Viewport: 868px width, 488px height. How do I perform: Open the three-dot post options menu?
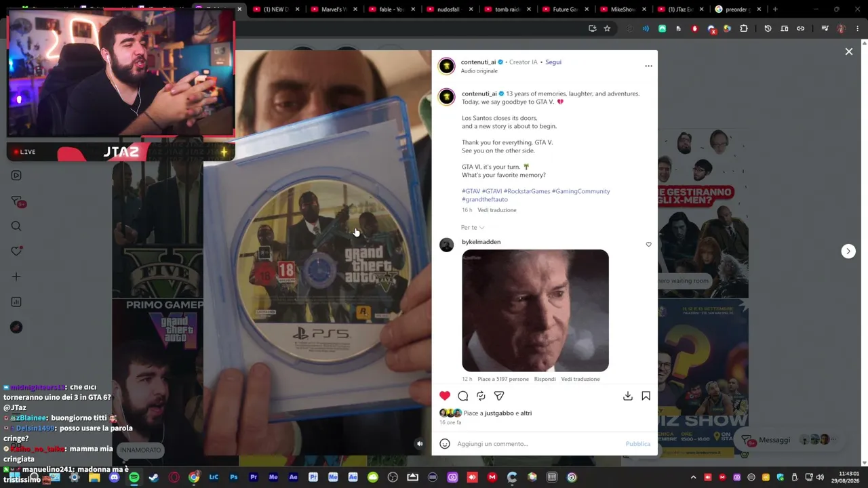(648, 66)
